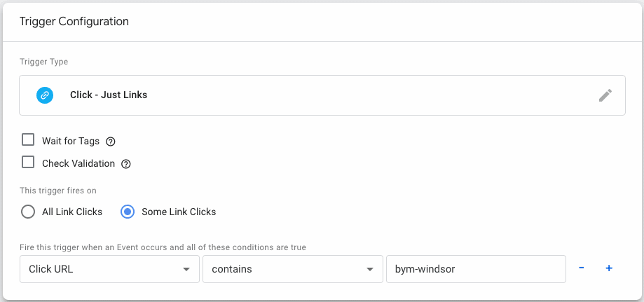Enable the Wait for Tags checkbox
Viewport: 644px width, 302px height.
[28, 140]
